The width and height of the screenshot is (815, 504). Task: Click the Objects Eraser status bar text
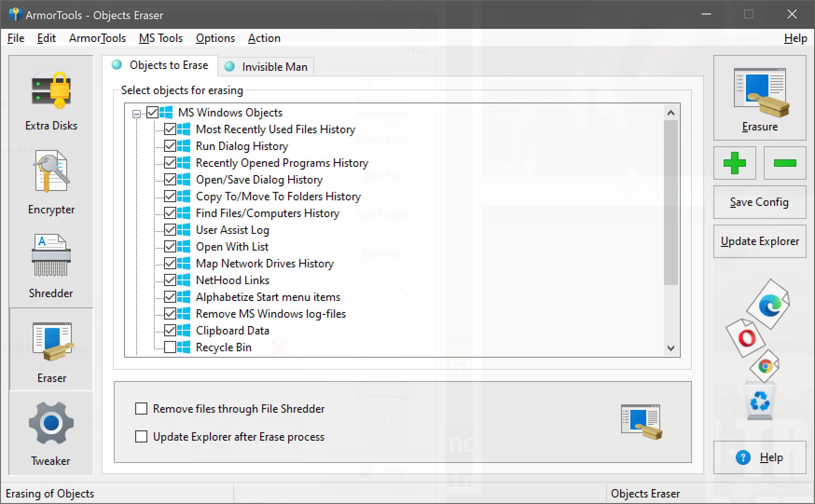(645, 493)
